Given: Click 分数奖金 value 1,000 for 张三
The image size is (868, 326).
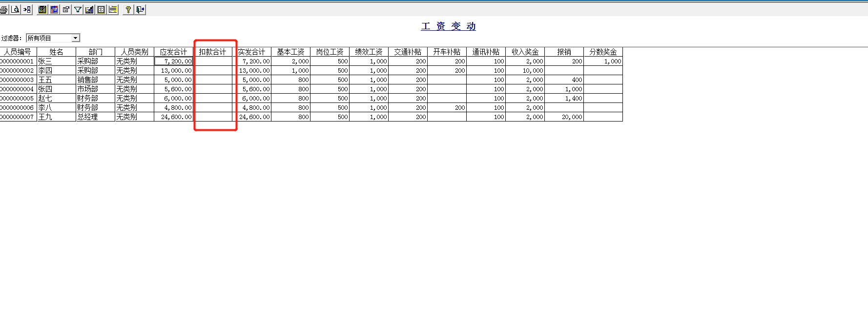Looking at the screenshot, I should (x=603, y=61).
